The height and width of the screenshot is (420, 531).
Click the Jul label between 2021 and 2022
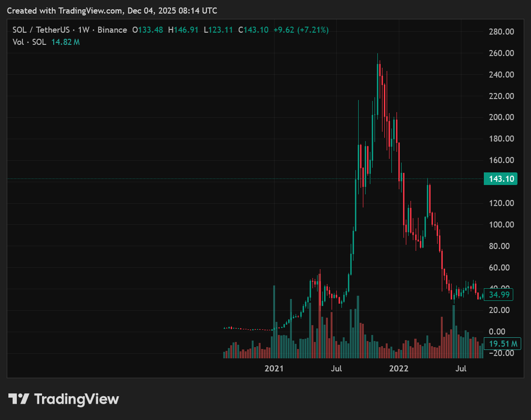click(x=336, y=369)
